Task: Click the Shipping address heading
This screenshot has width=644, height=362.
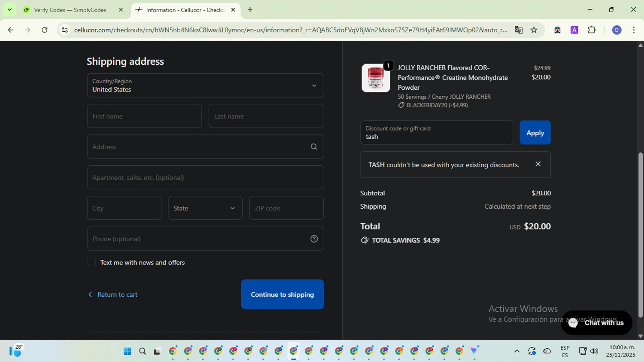Action: click(x=125, y=61)
